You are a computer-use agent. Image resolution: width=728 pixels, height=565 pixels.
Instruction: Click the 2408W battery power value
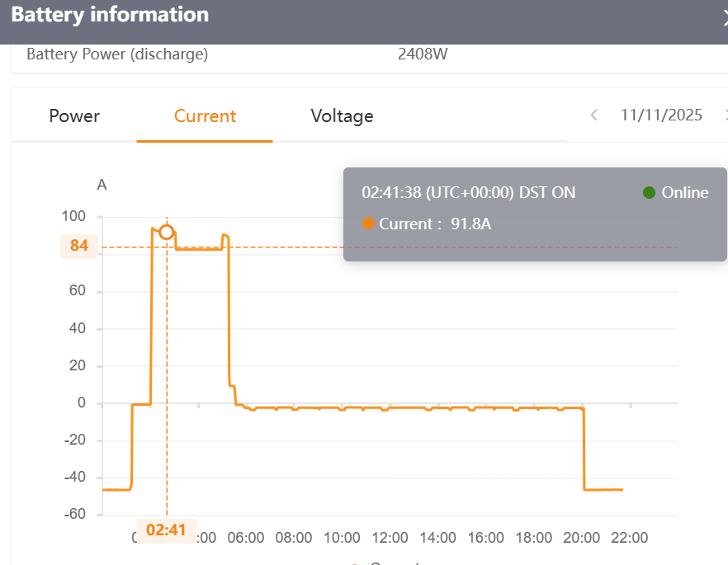click(423, 54)
